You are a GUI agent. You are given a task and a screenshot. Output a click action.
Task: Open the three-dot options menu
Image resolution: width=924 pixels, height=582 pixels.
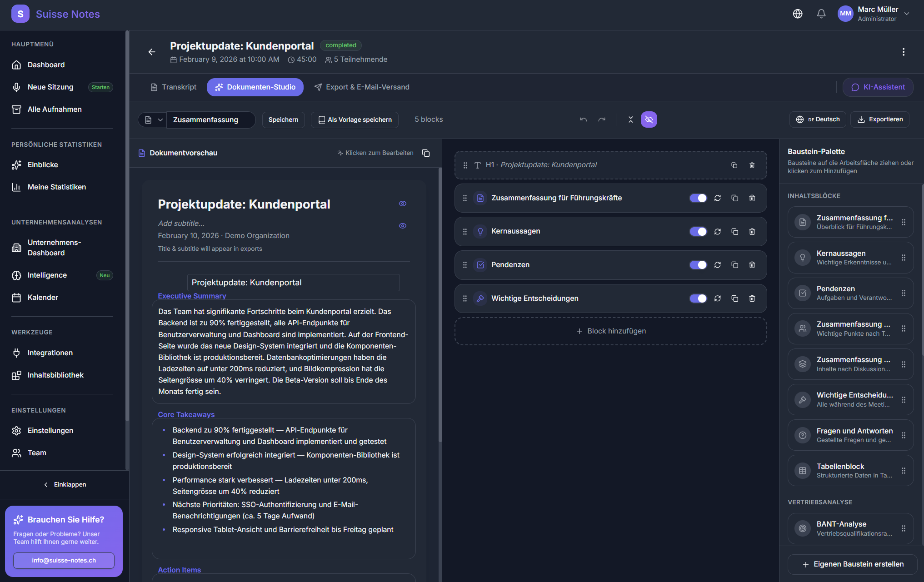point(904,52)
